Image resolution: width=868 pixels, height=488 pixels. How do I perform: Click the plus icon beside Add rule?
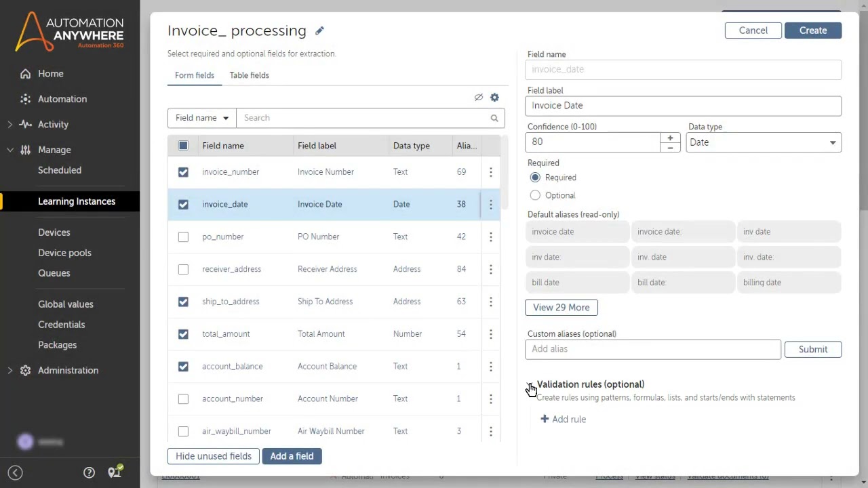[x=545, y=419]
